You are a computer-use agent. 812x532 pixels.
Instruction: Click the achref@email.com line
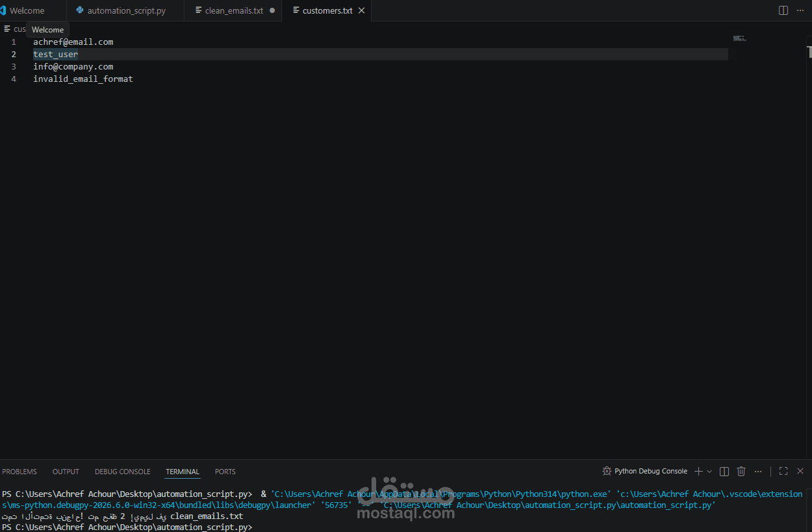point(73,42)
